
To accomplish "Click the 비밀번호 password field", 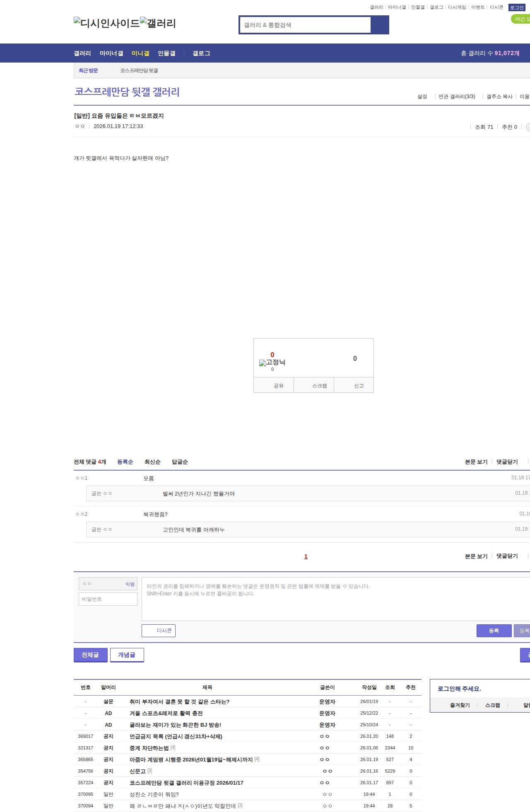I will [108, 599].
